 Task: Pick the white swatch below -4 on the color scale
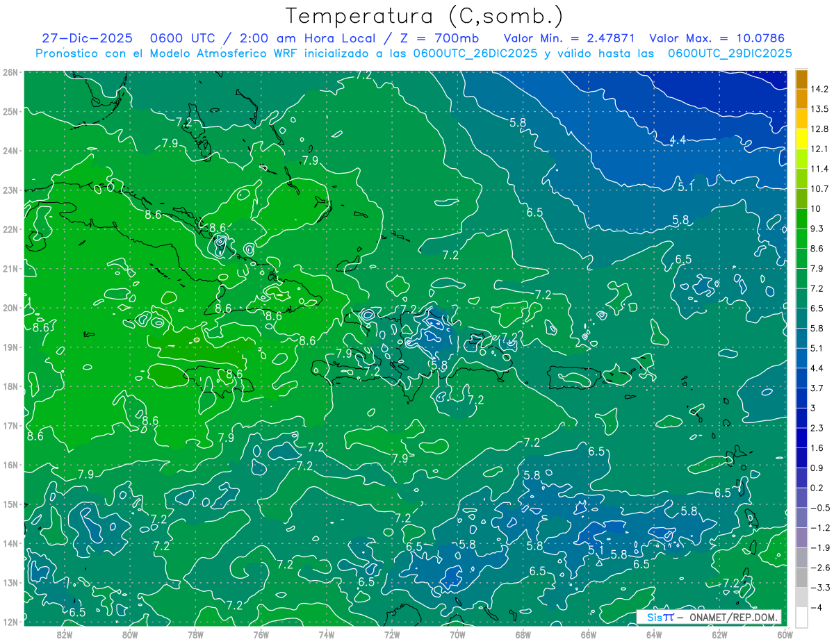[x=801, y=617]
